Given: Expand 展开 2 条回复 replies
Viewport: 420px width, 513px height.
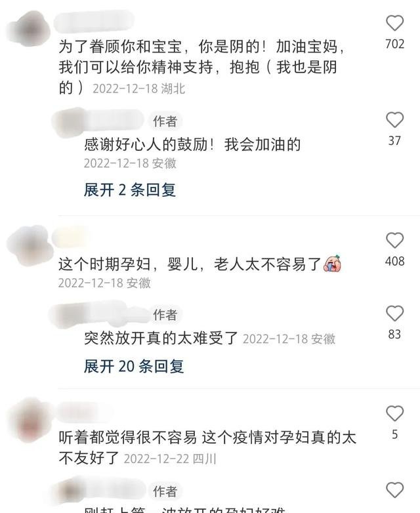Looking at the screenshot, I should 130,190.
